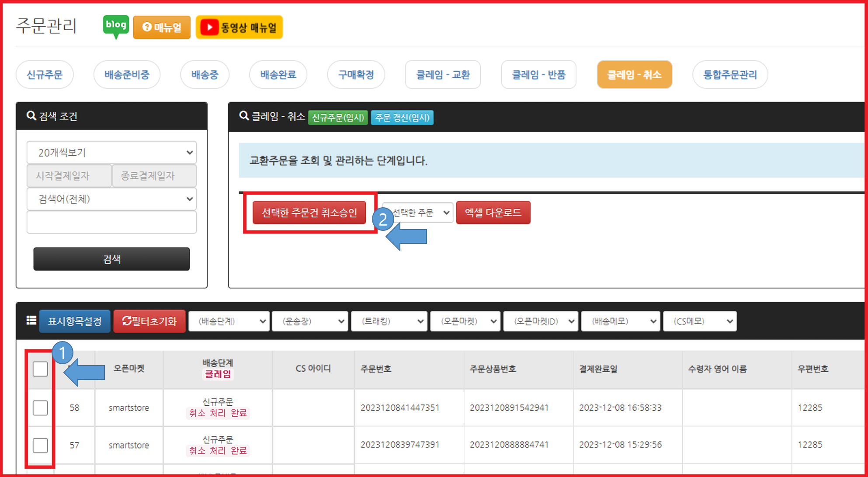868x477 pixels.
Task: Open the 통합주문관리 tab
Action: tap(729, 75)
